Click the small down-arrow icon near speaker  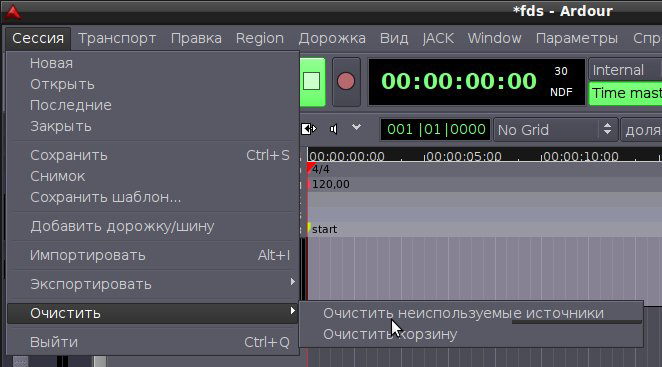pyautogui.click(x=356, y=127)
